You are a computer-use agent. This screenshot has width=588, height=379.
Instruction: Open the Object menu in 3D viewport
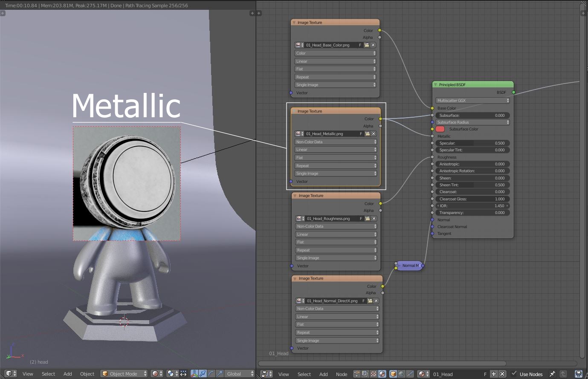87,373
